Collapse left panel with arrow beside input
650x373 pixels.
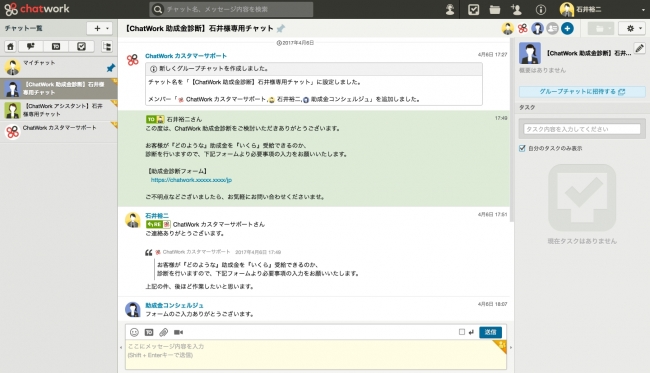(x=121, y=347)
